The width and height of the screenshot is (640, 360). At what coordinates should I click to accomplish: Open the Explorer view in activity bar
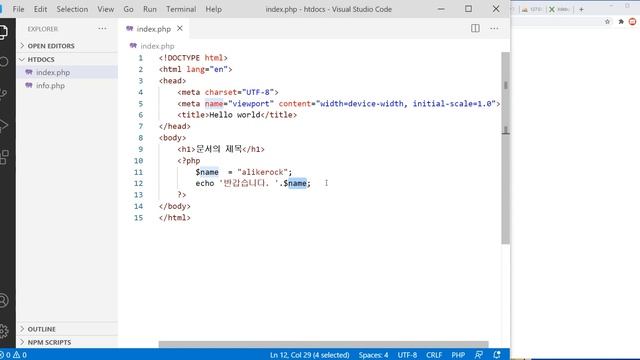click(x=3, y=32)
